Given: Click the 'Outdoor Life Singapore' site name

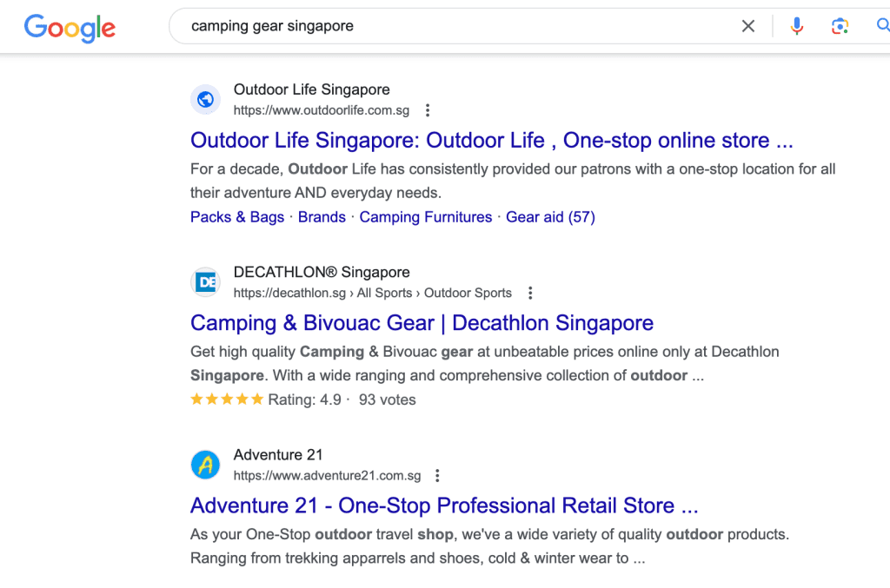Looking at the screenshot, I should [312, 89].
